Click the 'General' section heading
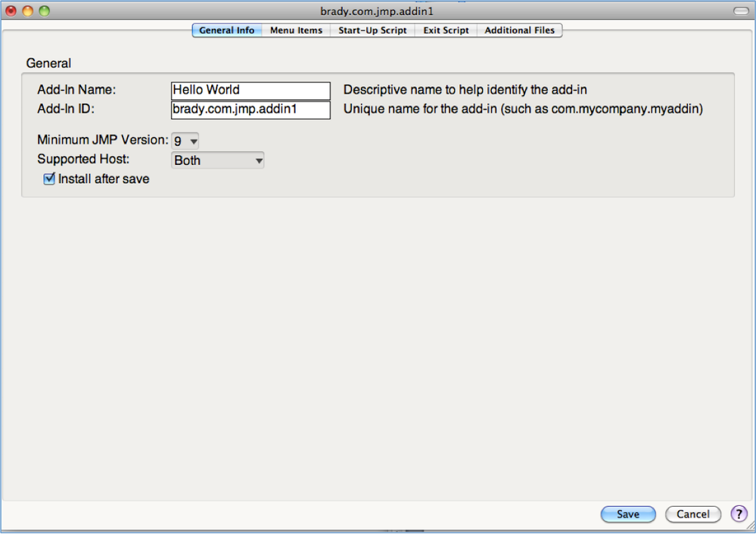Image resolution: width=756 pixels, height=534 pixels. (x=48, y=63)
